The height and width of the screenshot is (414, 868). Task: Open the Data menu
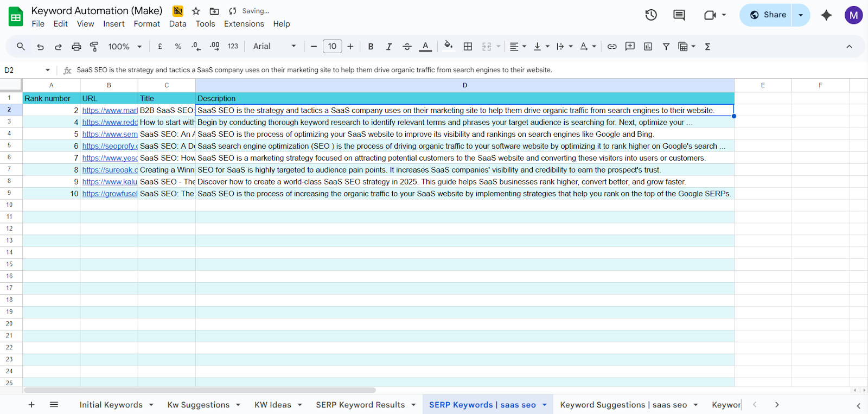click(178, 24)
